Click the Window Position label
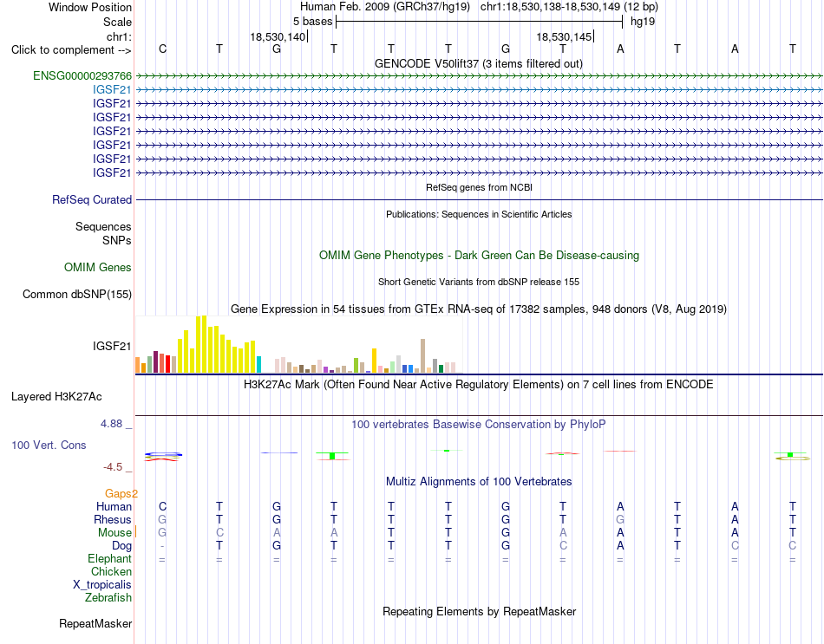This screenshot has width=824, height=644. click(90, 7)
